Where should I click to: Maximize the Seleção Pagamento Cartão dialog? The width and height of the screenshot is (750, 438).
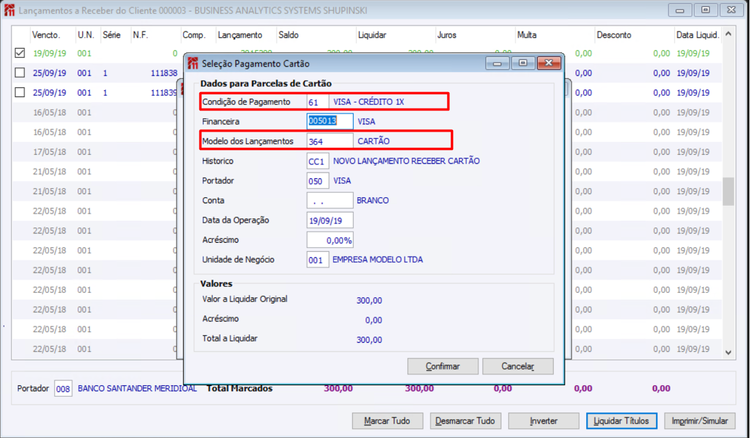point(523,63)
